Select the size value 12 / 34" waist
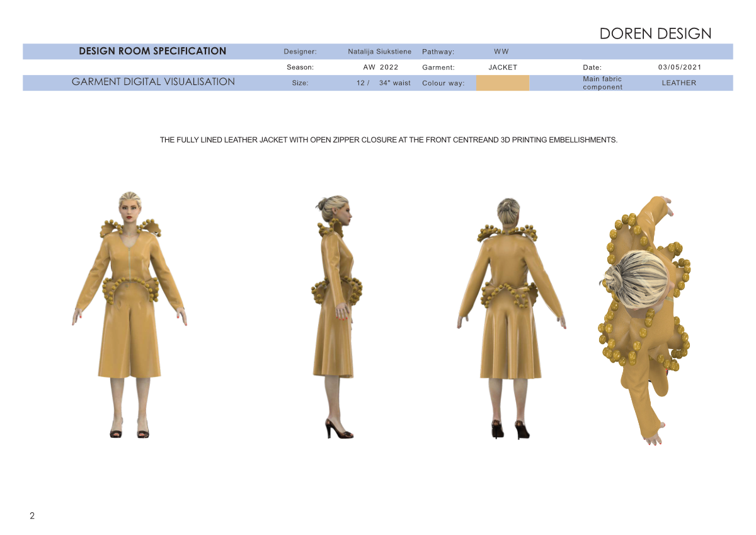 click(383, 83)
